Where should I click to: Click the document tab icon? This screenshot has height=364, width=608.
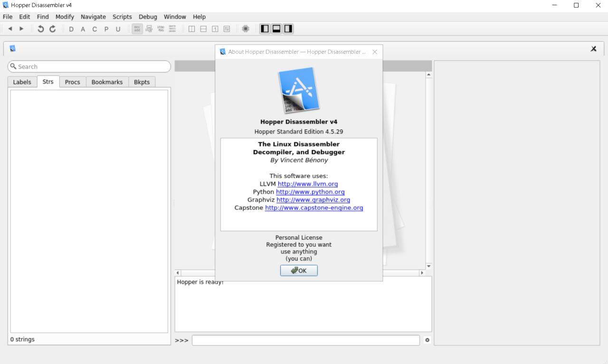click(12, 48)
